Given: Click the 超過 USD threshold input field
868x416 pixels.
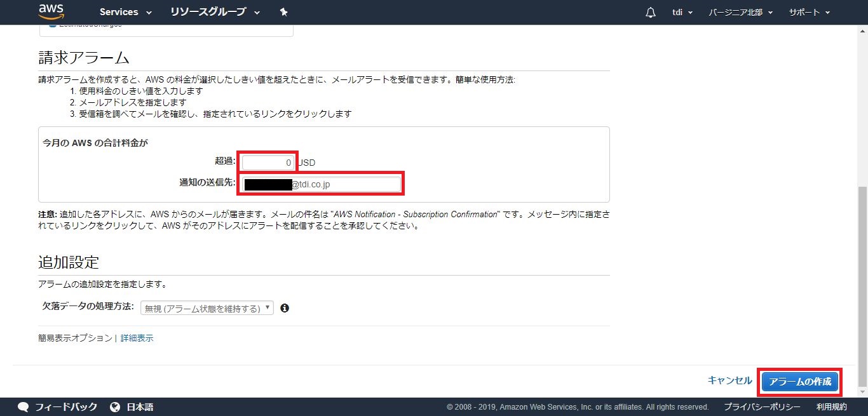Looking at the screenshot, I should pos(268,163).
